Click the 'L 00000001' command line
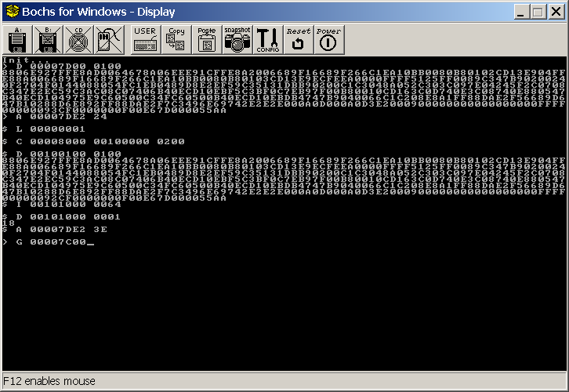569x392 pixels. pyautogui.click(x=44, y=129)
